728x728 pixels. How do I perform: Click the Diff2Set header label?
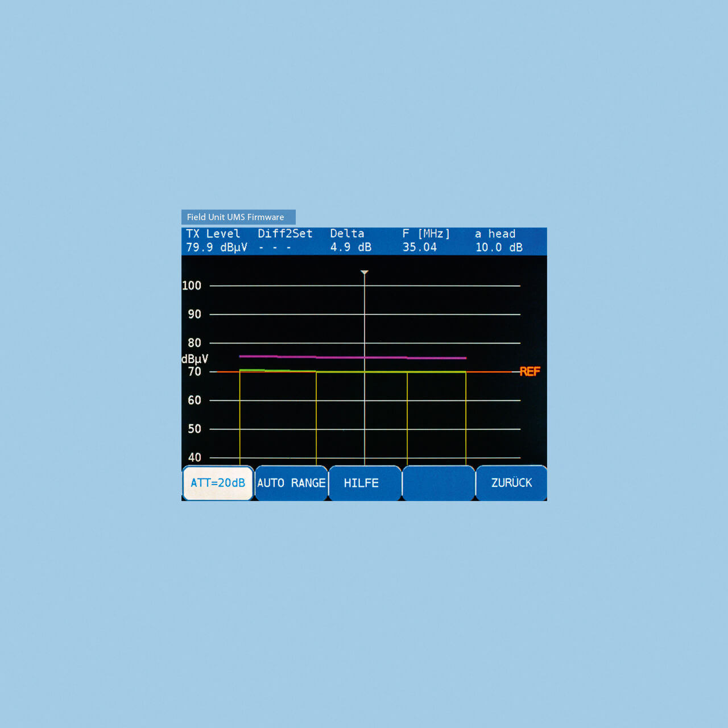tap(285, 234)
